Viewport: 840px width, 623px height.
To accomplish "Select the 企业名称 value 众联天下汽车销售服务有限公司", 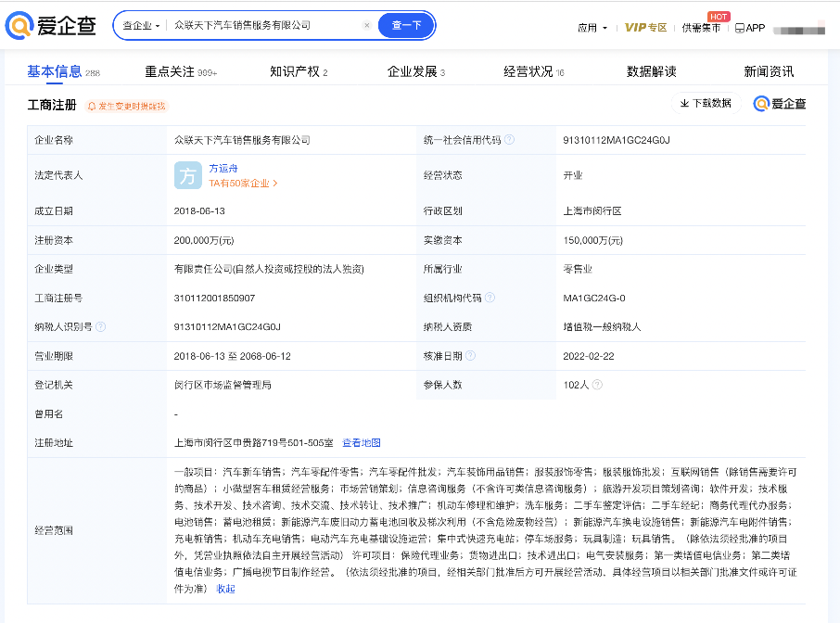I will click(x=242, y=140).
